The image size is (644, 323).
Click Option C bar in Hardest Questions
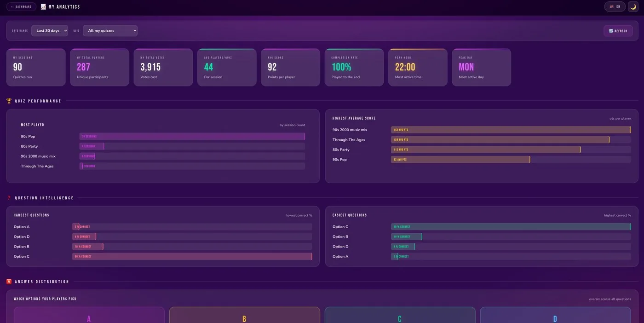point(192,256)
